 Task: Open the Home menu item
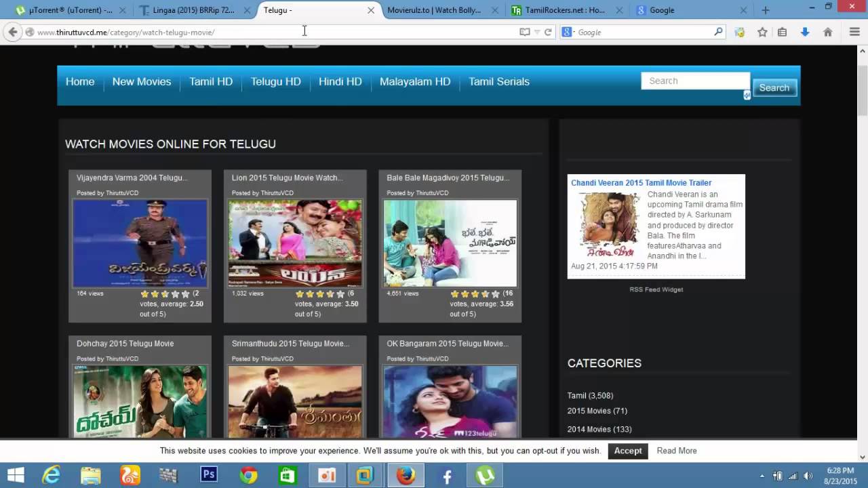tap(80, 81)
